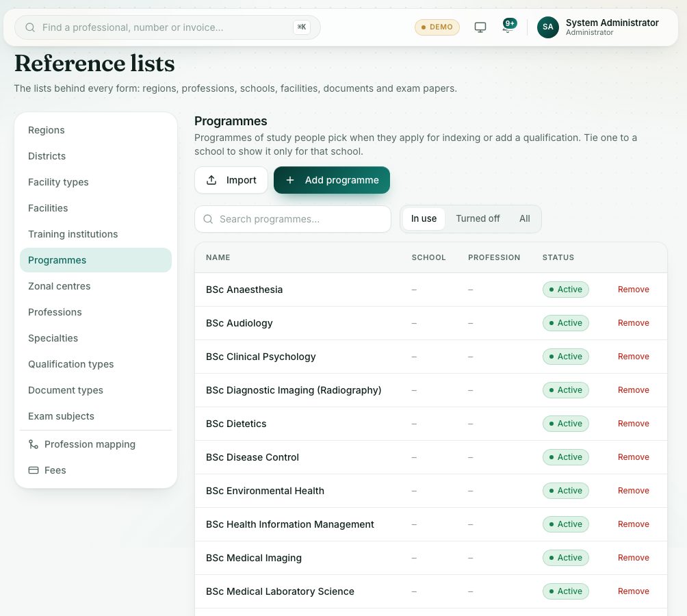Open Document types list
687x616 pixels.
tap(96, 390)
